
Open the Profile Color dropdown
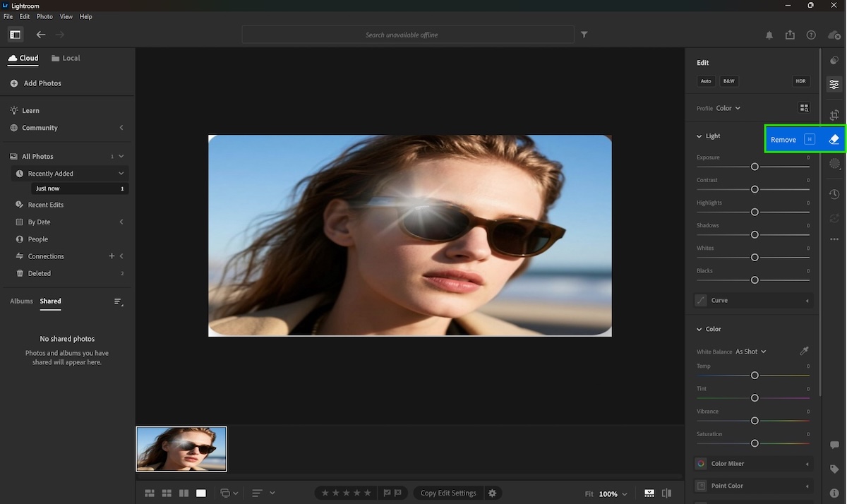(728, 108)
